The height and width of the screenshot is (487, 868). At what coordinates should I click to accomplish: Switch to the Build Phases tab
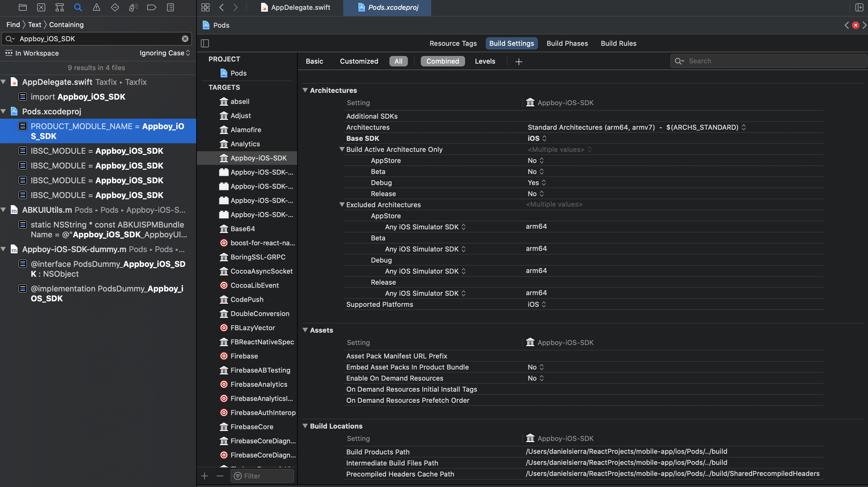(567, 43)
